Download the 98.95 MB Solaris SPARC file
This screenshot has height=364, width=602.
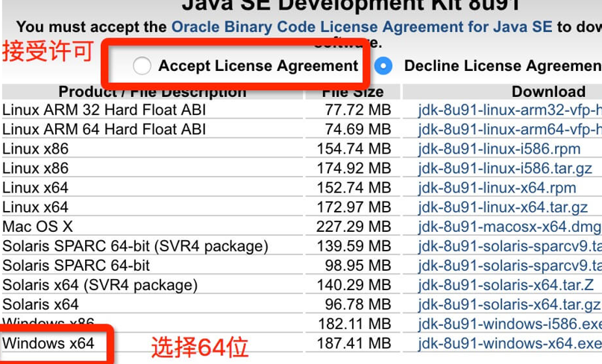[x=509, y=266]
